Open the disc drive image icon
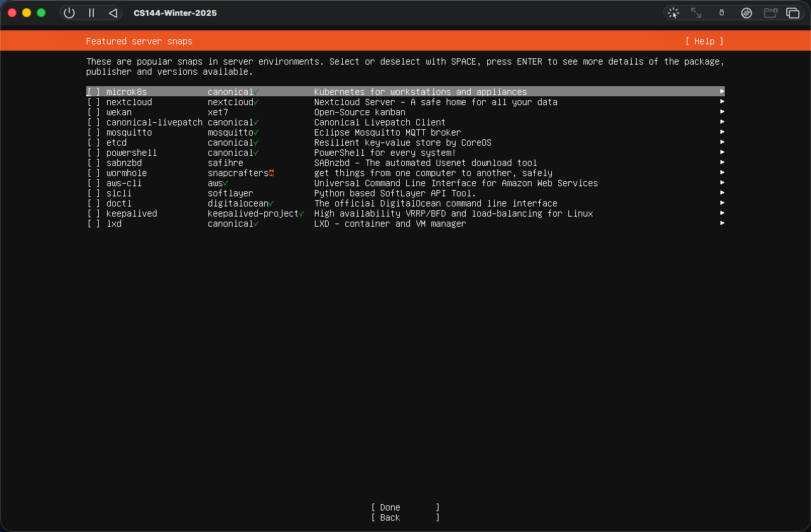Screen dimensions: 811x532 pos(746,13)
